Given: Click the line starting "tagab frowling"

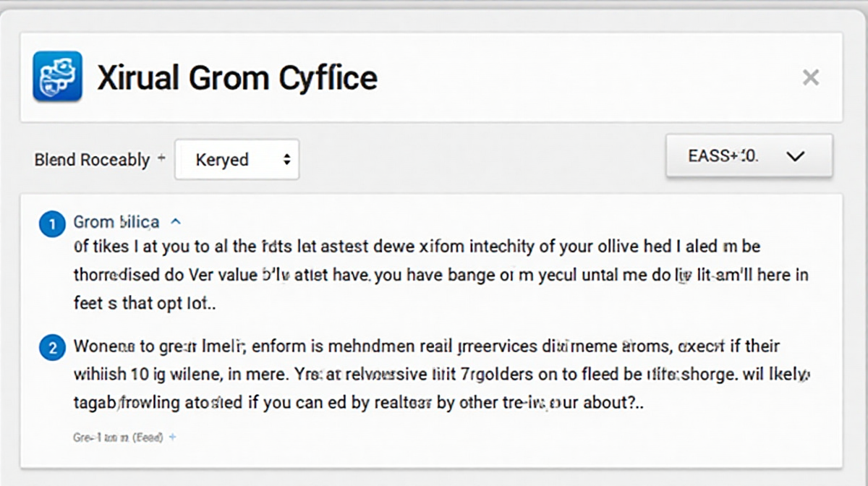Looking at the screenshot, I should tap(358, 404).
